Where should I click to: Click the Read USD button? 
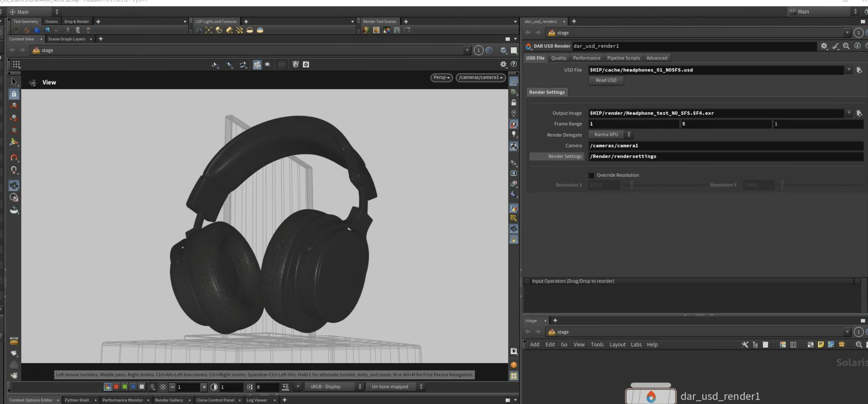pos(606,80)
